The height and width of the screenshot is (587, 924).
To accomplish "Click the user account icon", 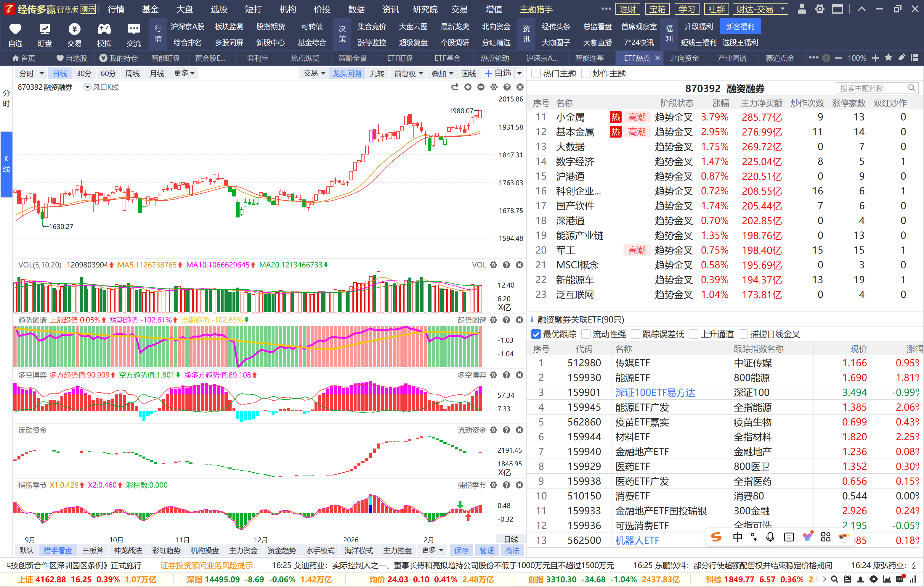I will [802, 9].
